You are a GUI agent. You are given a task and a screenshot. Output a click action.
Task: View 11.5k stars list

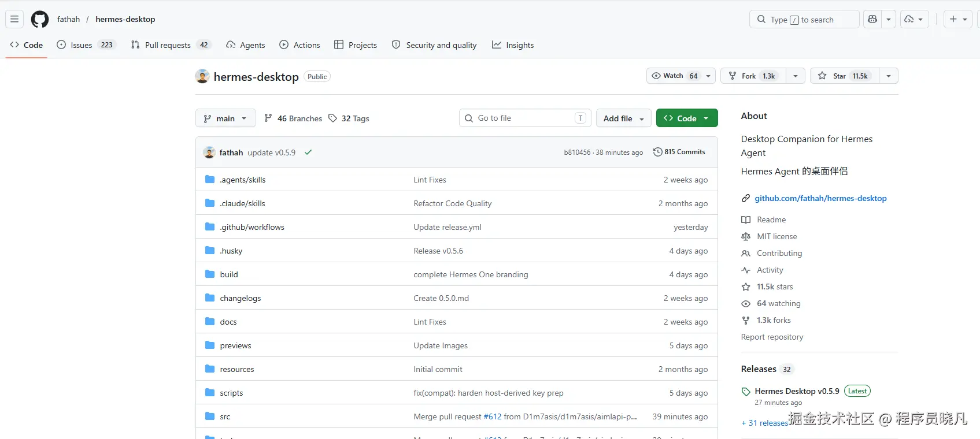(775, 287)
